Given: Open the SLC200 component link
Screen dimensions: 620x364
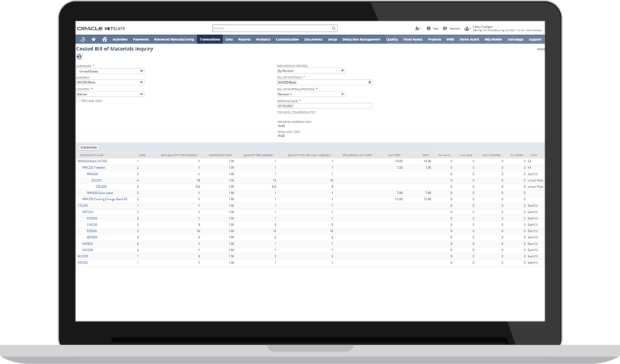Looking at the screenshot, I should [96, 180].
